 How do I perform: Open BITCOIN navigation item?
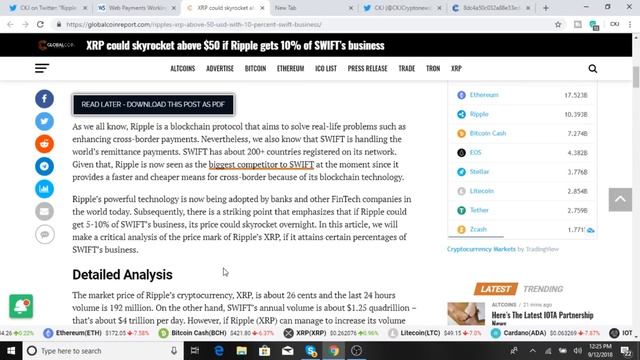(x=256, y=68)
